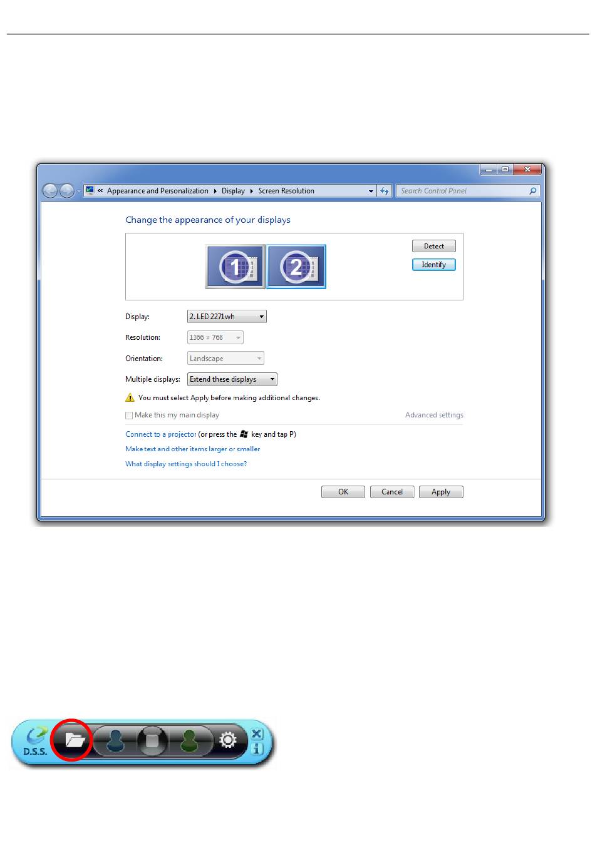Close the D.S.S. toolbar with X icon

tap(257, 734)
